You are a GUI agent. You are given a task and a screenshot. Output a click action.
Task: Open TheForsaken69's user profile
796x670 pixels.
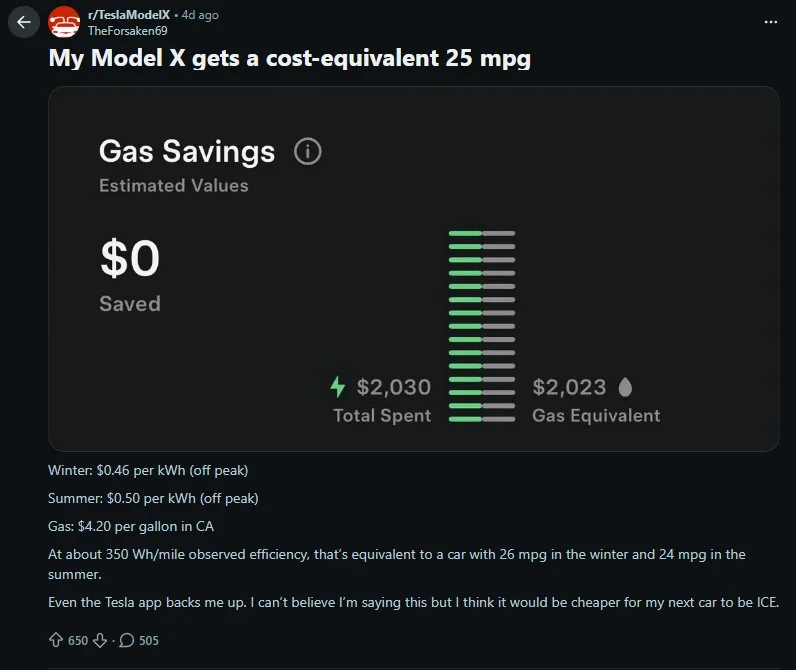[128, 30]
